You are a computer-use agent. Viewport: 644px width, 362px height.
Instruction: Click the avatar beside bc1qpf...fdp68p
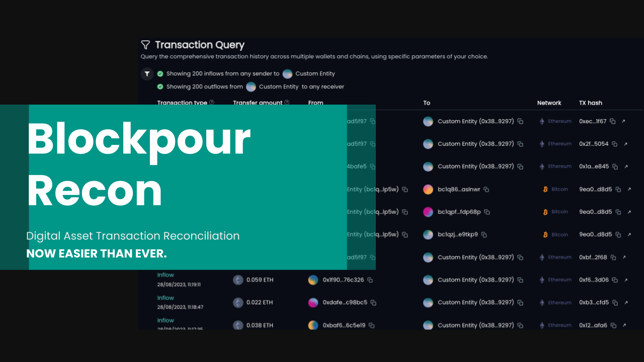(x=428, y=212)
